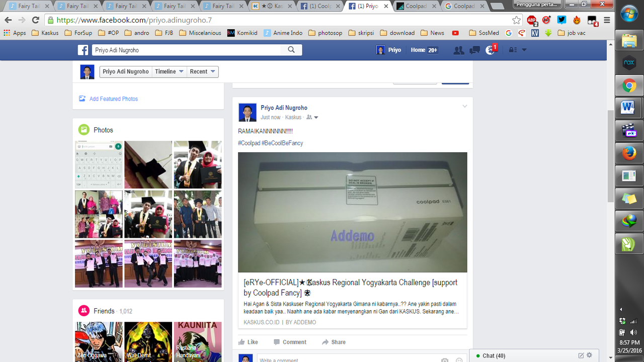Open the Friend Requests icon
This screenshot has height=362, width=644.
(459, 50)
